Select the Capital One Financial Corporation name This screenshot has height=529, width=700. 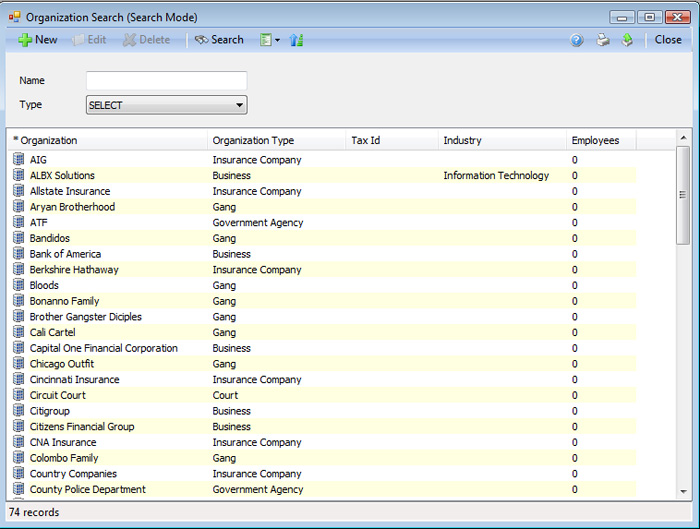(x=104, y=348)
